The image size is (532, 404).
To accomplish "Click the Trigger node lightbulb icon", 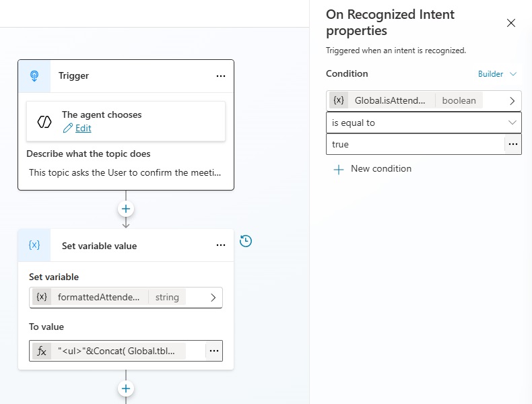I will 34,75.
